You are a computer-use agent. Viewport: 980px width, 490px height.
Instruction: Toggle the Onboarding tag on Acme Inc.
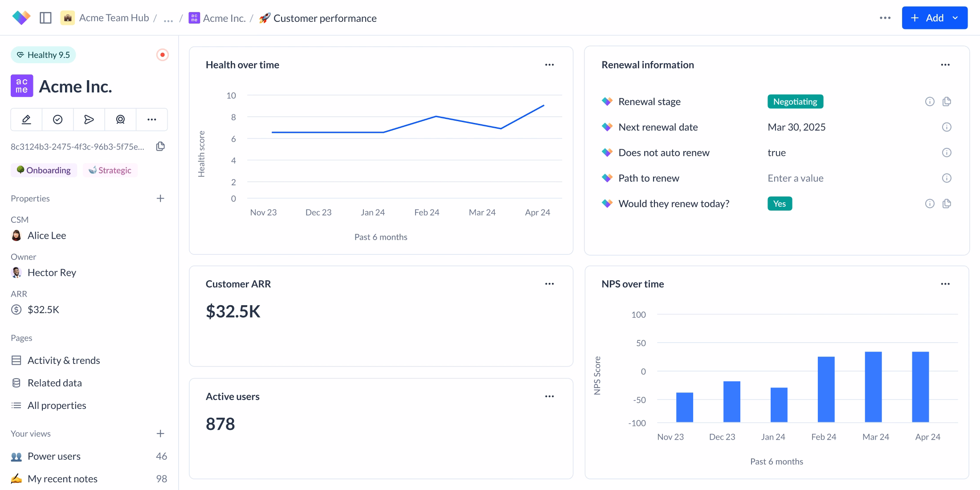click(44, 170)
